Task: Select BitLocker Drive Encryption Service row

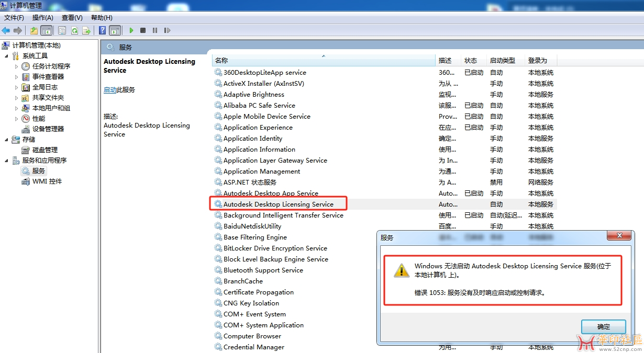Action: point(294,248)
